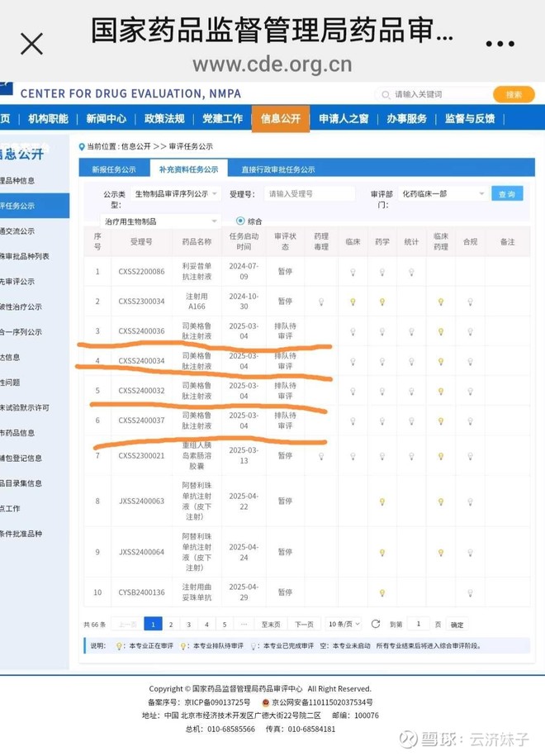
Task: Click the blue 查询 button
Action: point(507,194)
